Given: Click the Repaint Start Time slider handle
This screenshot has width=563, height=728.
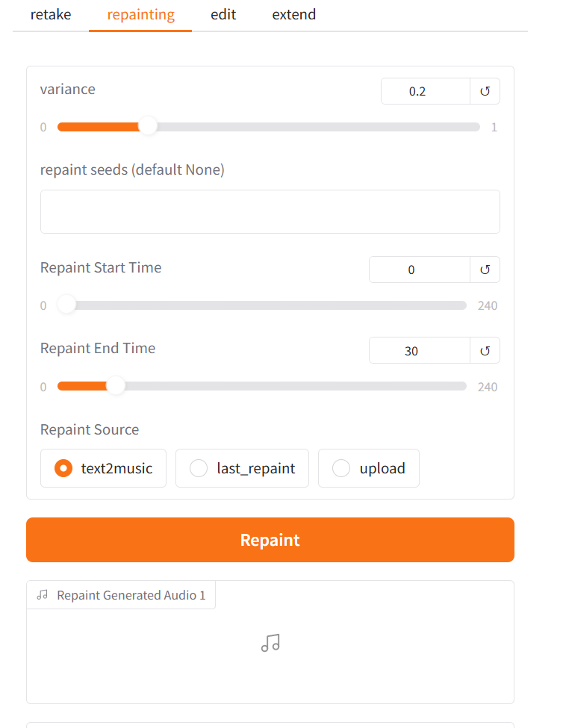Looking at the screenshot, I should (67, 305).
